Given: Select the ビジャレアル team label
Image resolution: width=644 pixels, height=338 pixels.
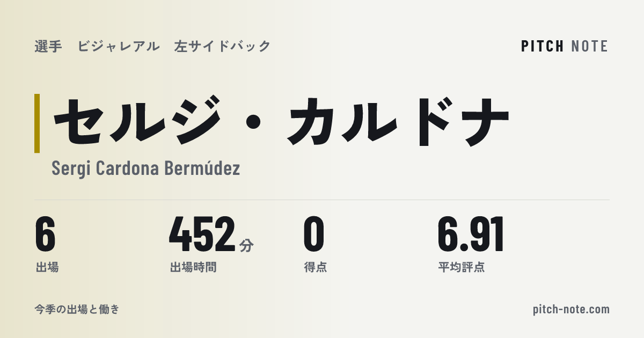Looking at the screenshot, I should pos(119,46).
